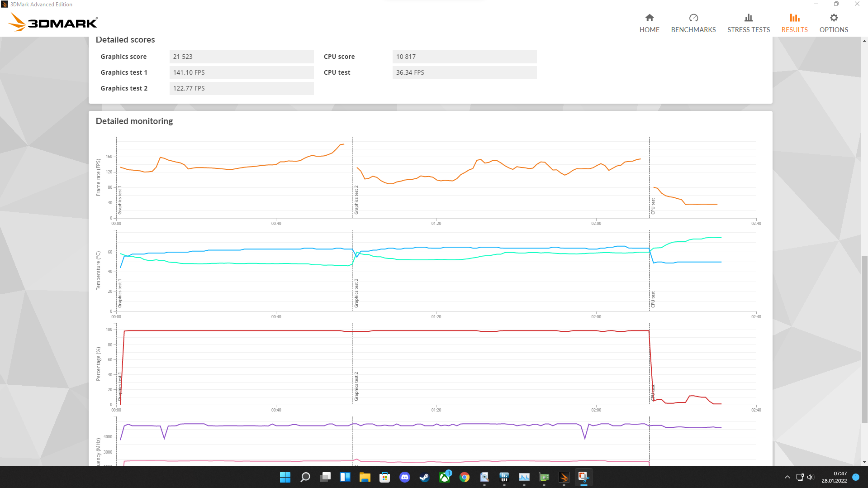Click the 3DMark logo

[53, 22]
